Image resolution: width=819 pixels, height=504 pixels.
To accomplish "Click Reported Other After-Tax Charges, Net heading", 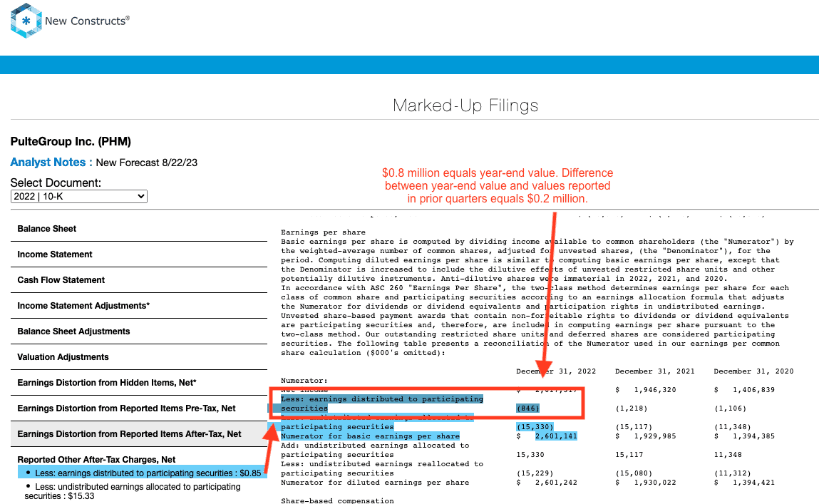I will pos(97,459).
